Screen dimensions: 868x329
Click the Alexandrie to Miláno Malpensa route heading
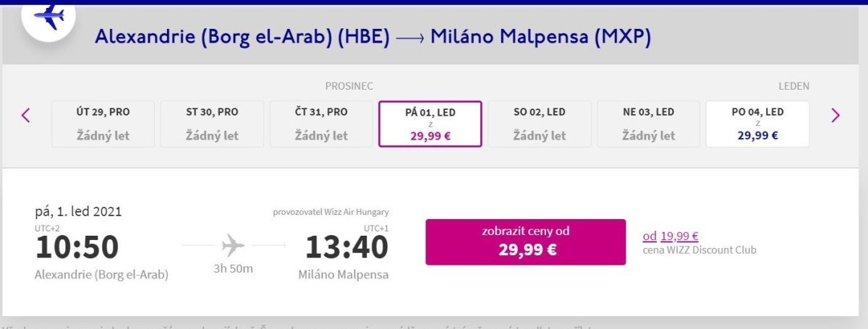pyautogui.click(x=373, y=38)
